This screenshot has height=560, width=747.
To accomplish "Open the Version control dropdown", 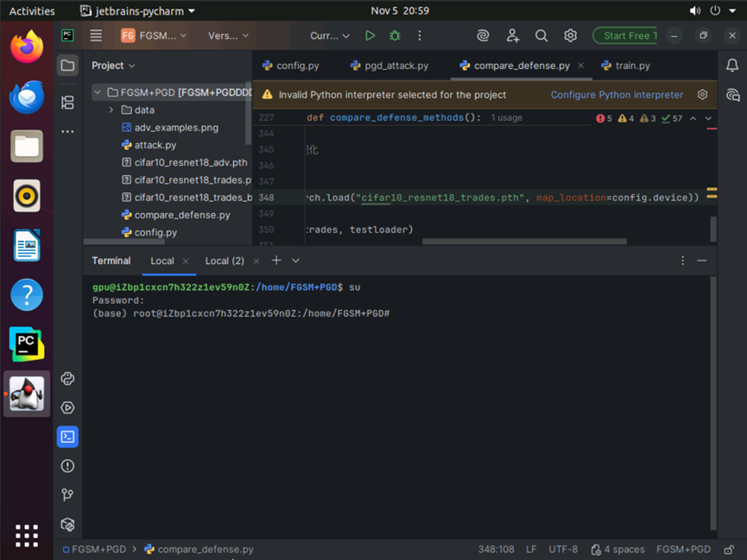I will point(228,35).
